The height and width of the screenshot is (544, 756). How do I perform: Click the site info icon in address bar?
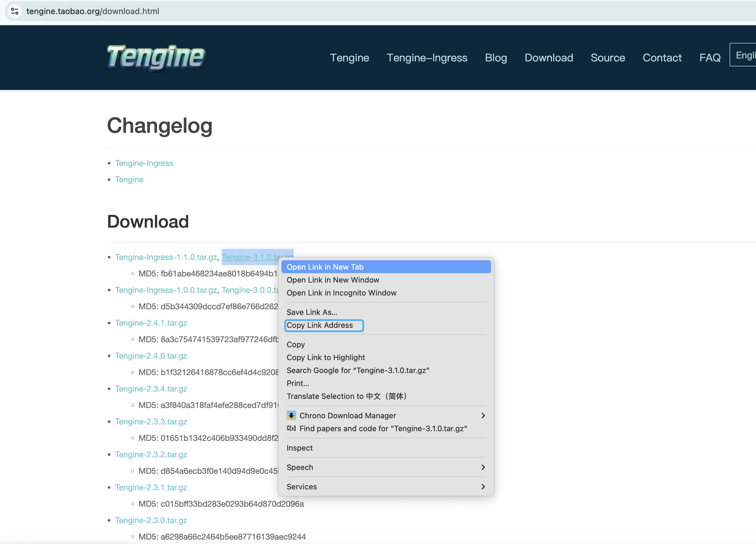click(x=15, y=11)
